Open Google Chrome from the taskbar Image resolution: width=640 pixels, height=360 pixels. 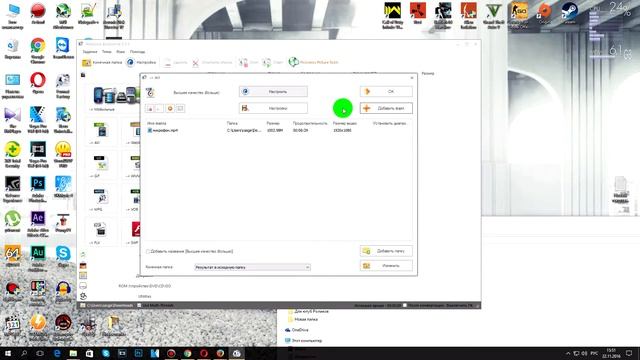187,353
